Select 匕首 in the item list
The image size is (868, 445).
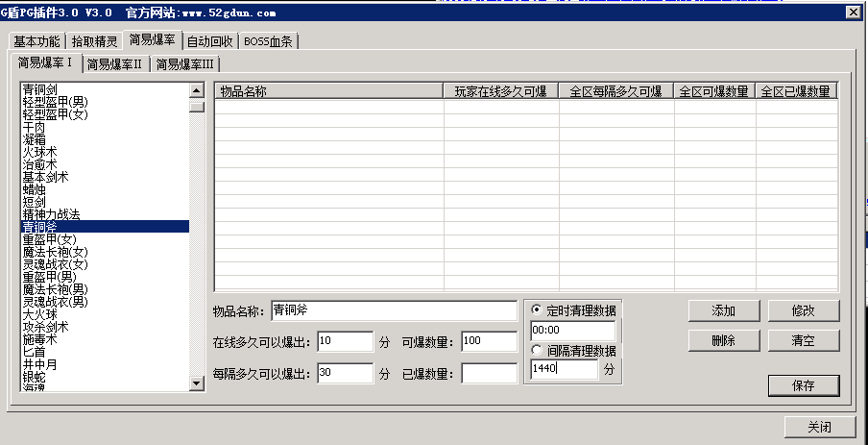coord(105,352)
